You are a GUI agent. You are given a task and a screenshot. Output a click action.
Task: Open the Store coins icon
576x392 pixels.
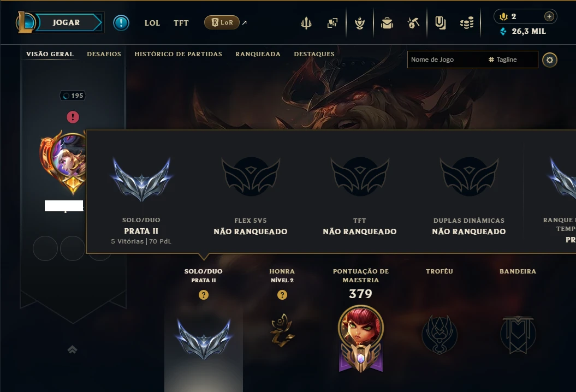click(466, 23)
